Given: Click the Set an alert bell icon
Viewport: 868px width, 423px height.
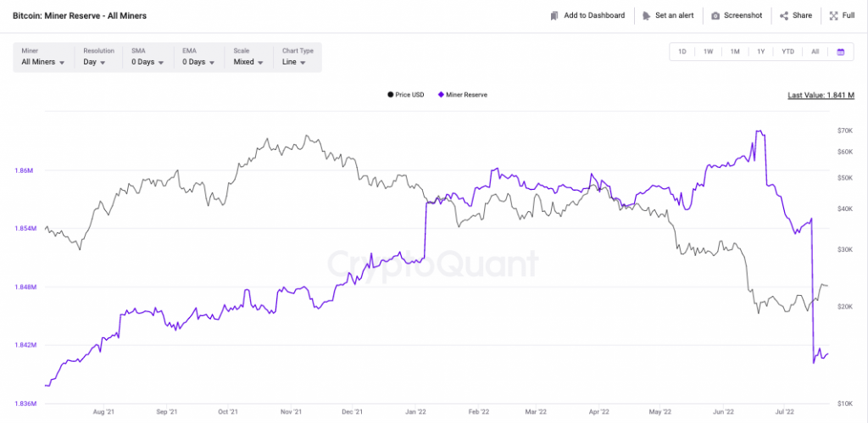Looking at the screenshot, I should pos(647,15).
